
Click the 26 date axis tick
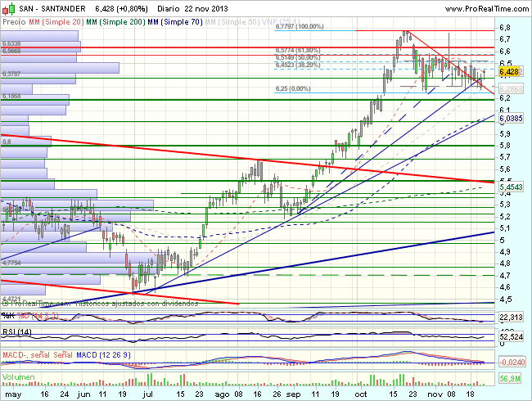point(277,394)
